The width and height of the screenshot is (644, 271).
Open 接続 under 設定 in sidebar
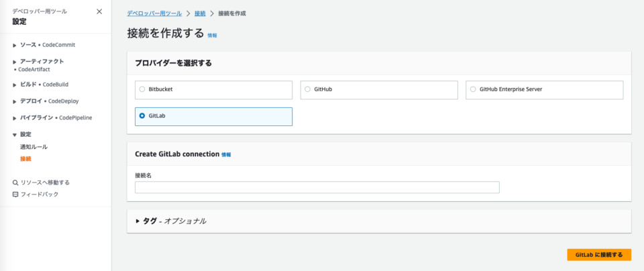pos(25,159)
